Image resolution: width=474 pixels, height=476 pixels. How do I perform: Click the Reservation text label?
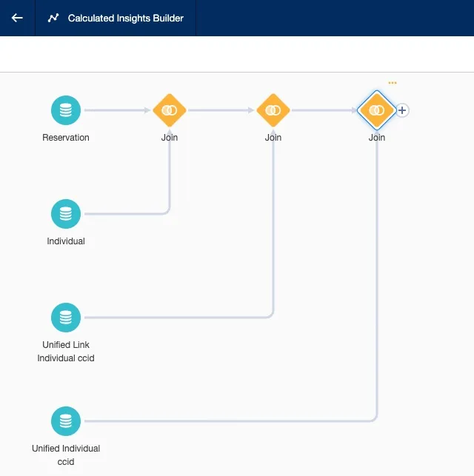pos(66,138)
